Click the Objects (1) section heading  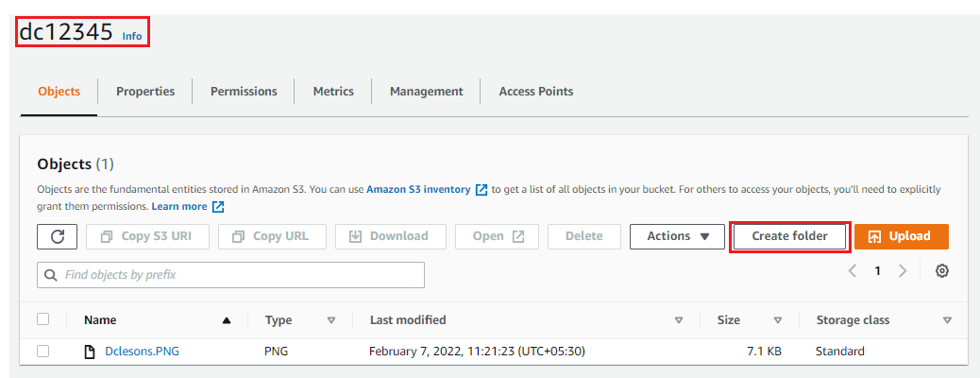76,164
